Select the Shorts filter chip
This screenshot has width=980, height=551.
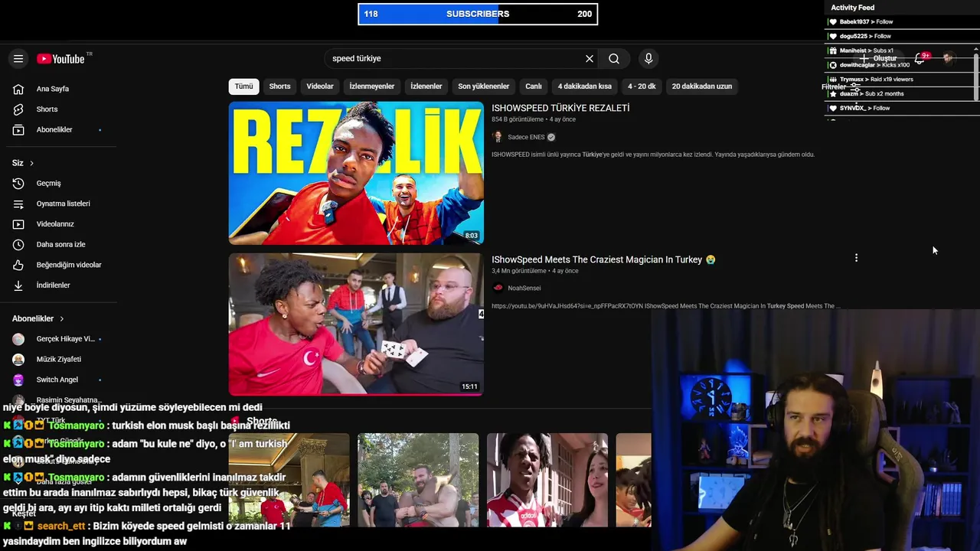[x=279, y=86]
